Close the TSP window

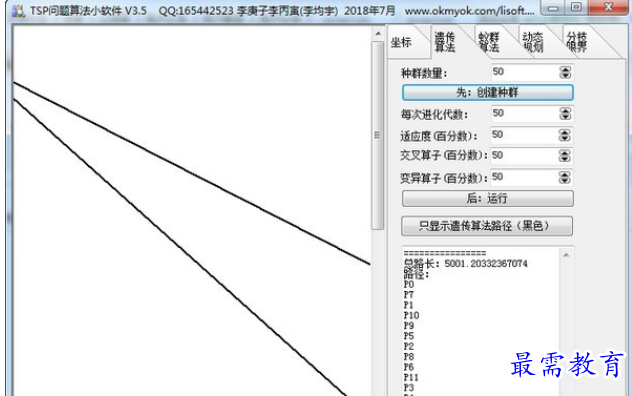(x=609, y=7)
